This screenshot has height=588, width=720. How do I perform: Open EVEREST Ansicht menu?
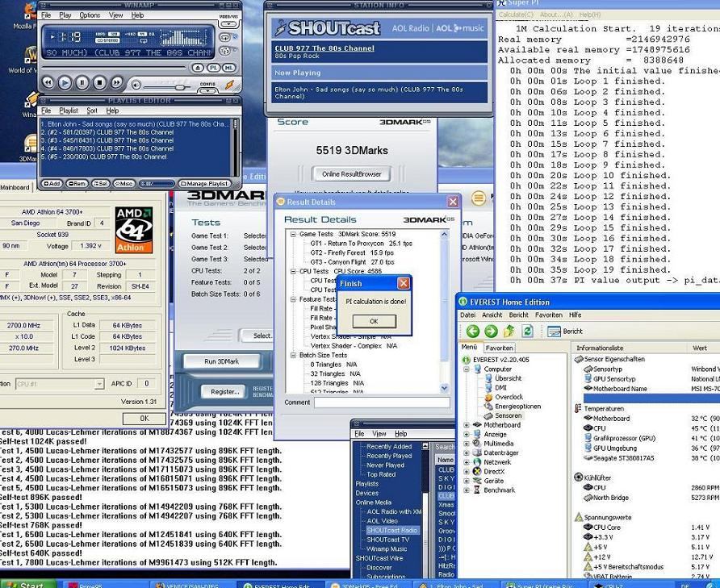point(492,315)
